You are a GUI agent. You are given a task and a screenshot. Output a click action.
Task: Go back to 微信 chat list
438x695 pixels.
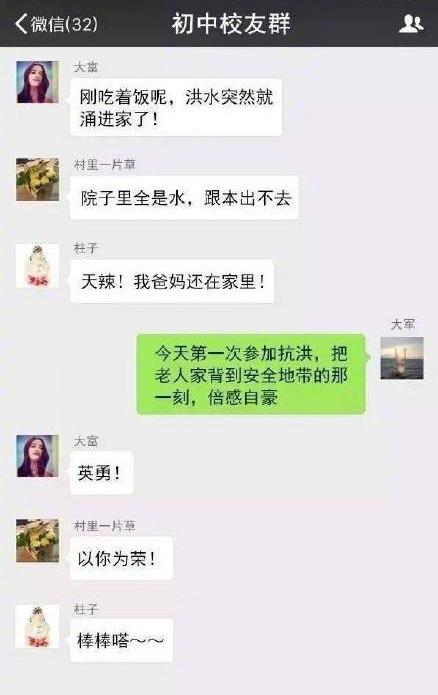coord(56,23)
